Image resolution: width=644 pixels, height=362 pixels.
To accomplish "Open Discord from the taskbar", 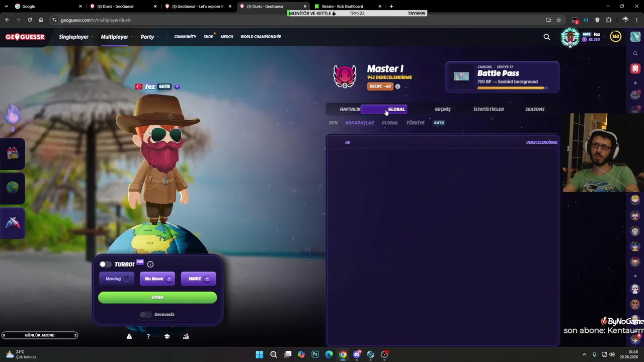I will pyautogui.click(x=357, y=354).
